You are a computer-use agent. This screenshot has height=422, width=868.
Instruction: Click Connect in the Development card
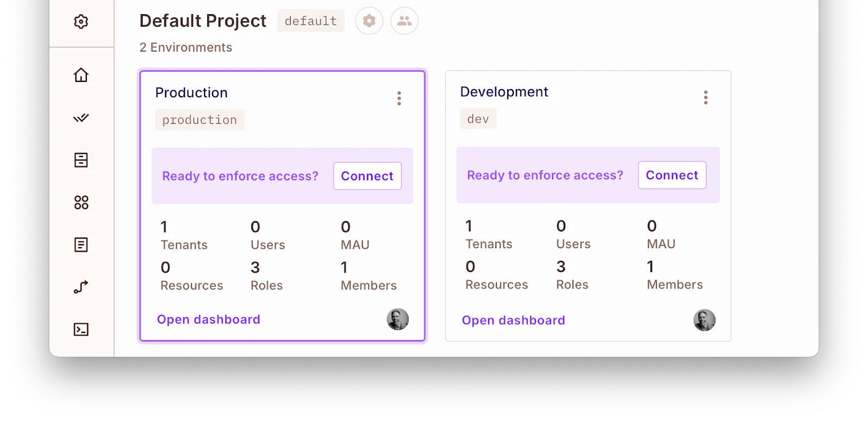pyautogui.click(x=672, y=175)
